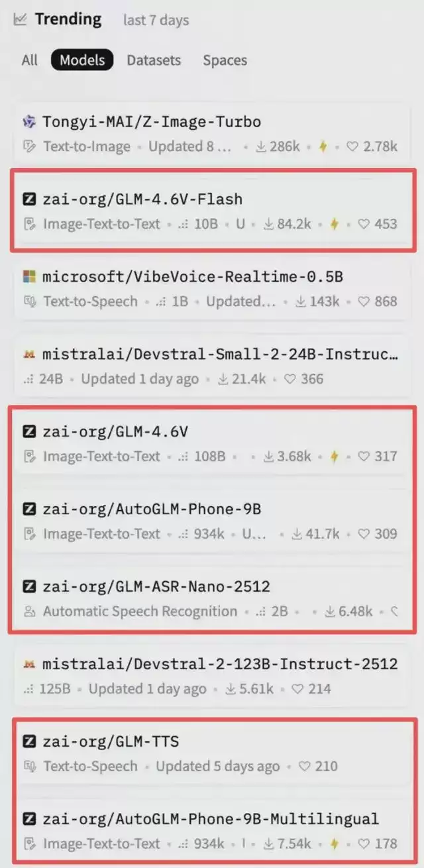Click the Trending chart icon
424x868 pixels.
point(21,19)
